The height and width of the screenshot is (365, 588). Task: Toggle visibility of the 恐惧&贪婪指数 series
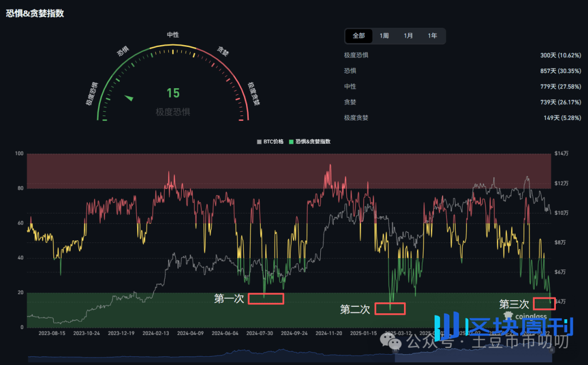tap(310, 141)
